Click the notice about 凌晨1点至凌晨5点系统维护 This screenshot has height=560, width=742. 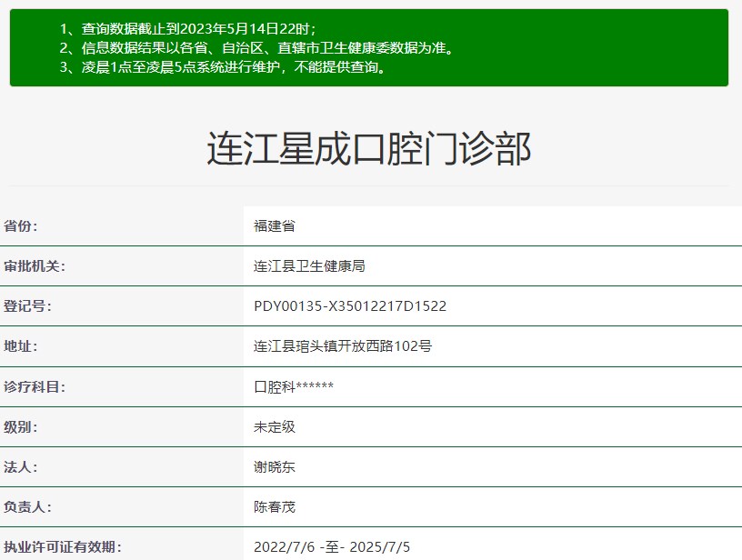(x=224, y=67)
